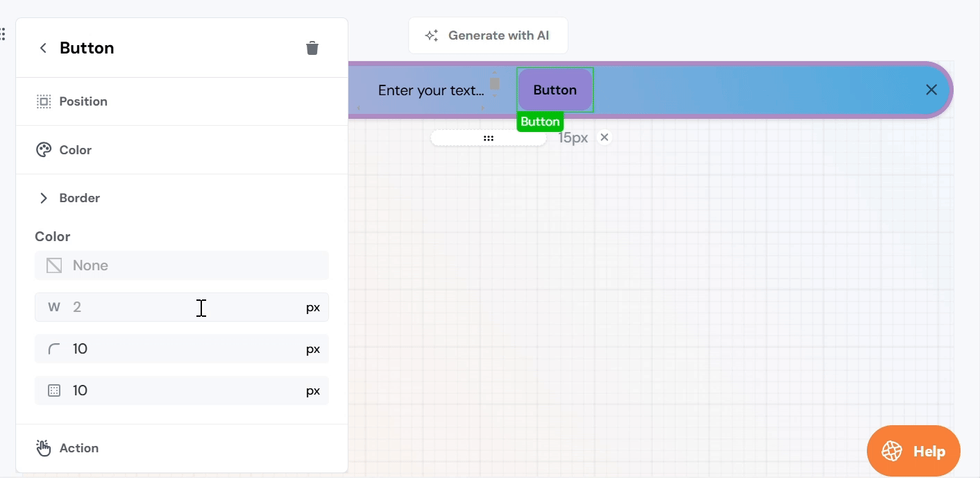
Task: Click the green Button element label tag
Action: coord(540,122)
